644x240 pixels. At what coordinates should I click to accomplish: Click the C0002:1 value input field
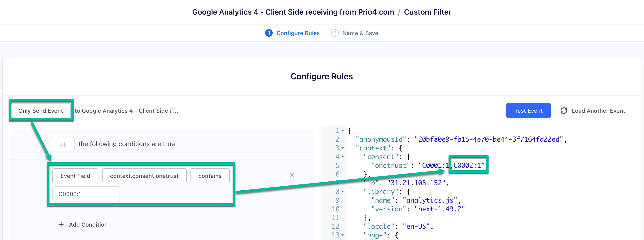click(x=86, y=194)
